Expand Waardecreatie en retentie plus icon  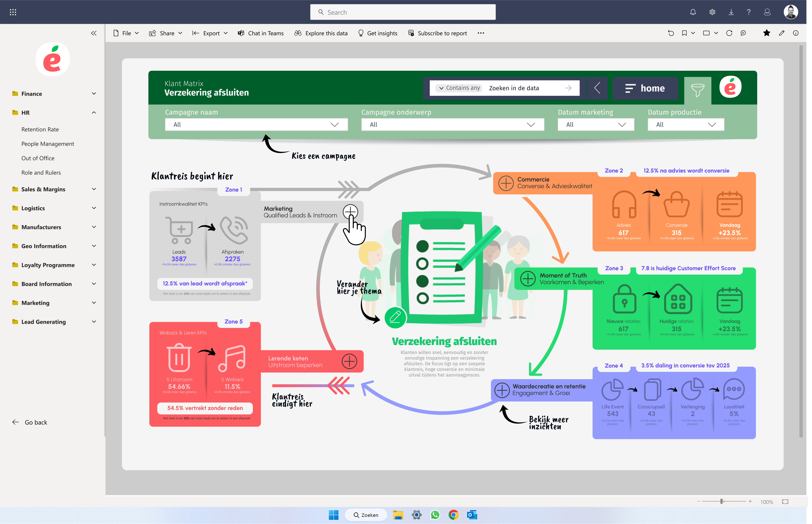click(x=502, y=390)
